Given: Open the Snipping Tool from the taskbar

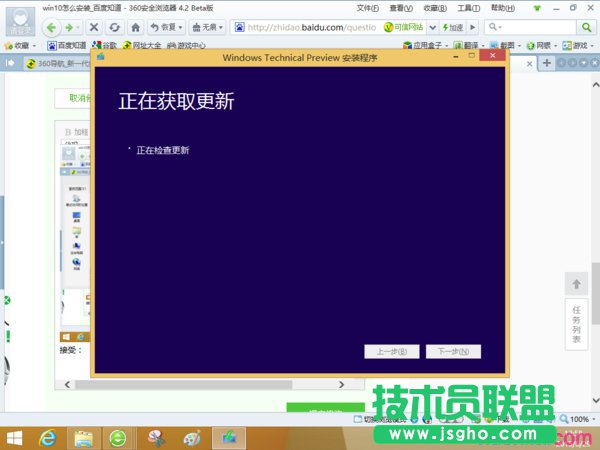Looking at the screenshot, I should point(157,439).
